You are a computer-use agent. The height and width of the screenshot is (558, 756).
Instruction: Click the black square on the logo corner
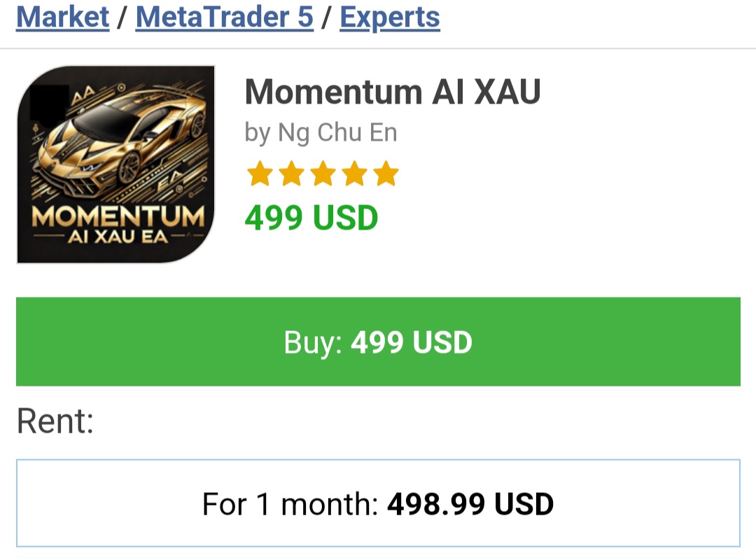click(49, 102)
